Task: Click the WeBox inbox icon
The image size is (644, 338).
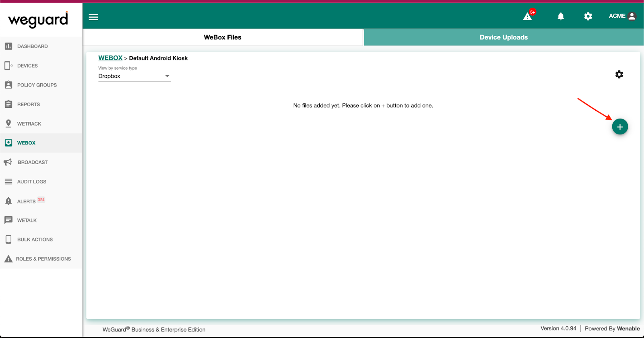Action: (8, 143)
